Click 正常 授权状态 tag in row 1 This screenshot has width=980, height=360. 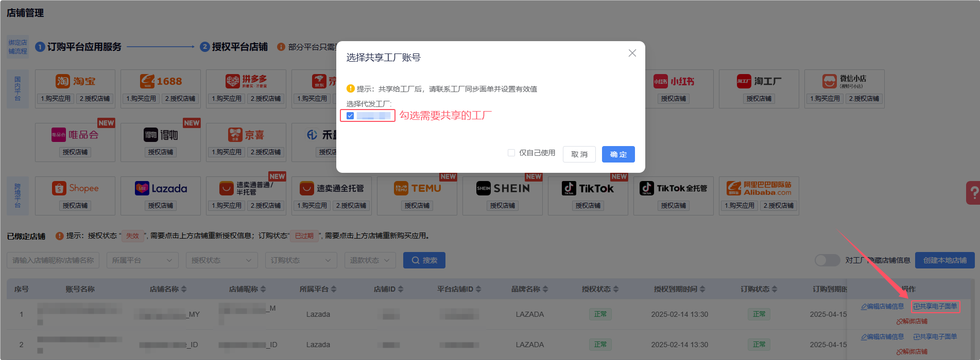point(600,314)
